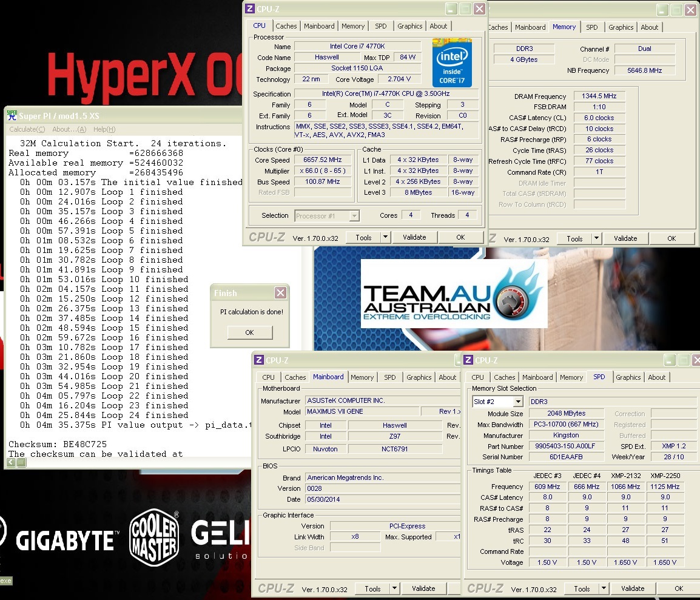Image resolution: width=700 pixels, height=600 pixels.
Task: Click the XMP-2250 frequency 1125 MHz cell
Action: (665, 487)
